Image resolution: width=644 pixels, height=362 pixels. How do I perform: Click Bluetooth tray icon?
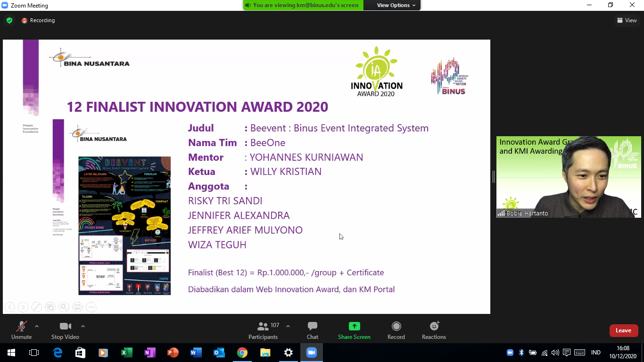point(521,353)
